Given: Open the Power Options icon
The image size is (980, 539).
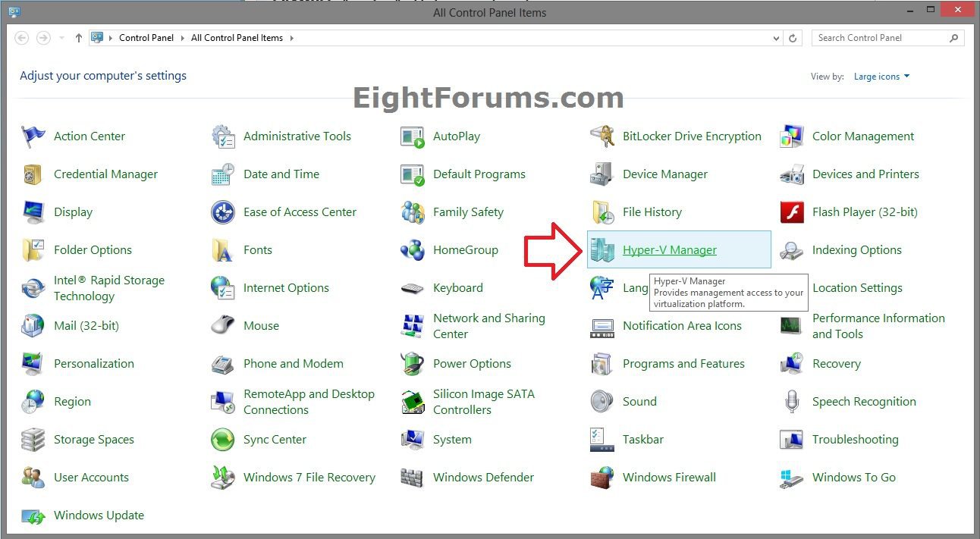Looking at the screenshot, I should [x=413, y=364].
